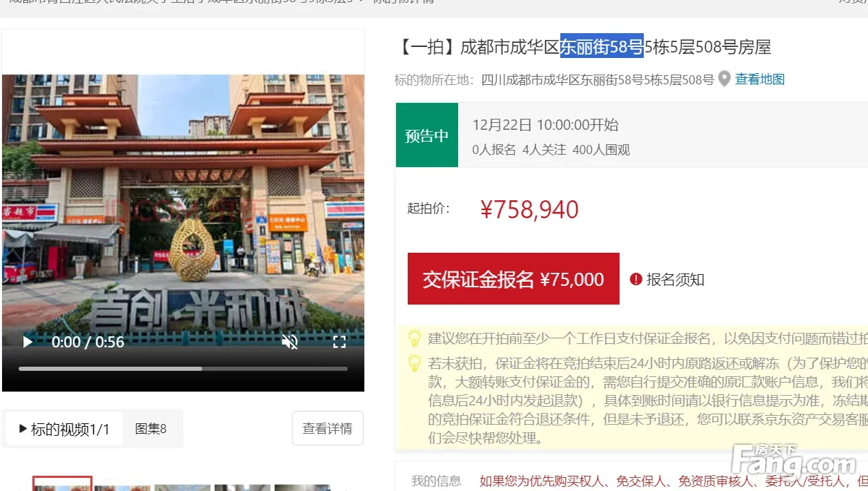Open the 图集8 gallery tab
The image size is (868, 491).
(150, 429)
